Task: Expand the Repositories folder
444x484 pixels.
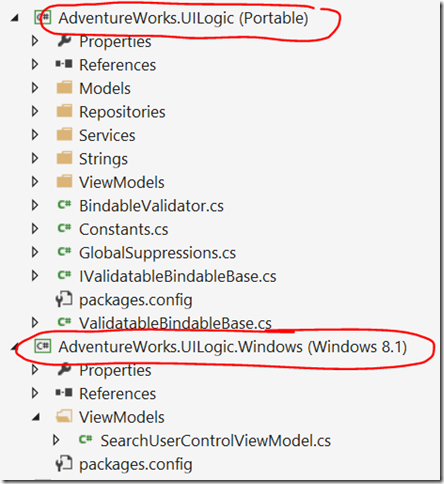Action: click(x=35, y=111)
